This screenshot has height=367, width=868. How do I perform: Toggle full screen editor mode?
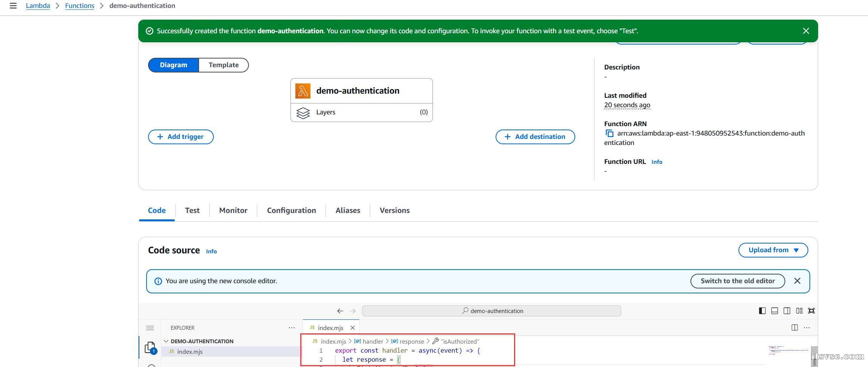pos(811,311)
